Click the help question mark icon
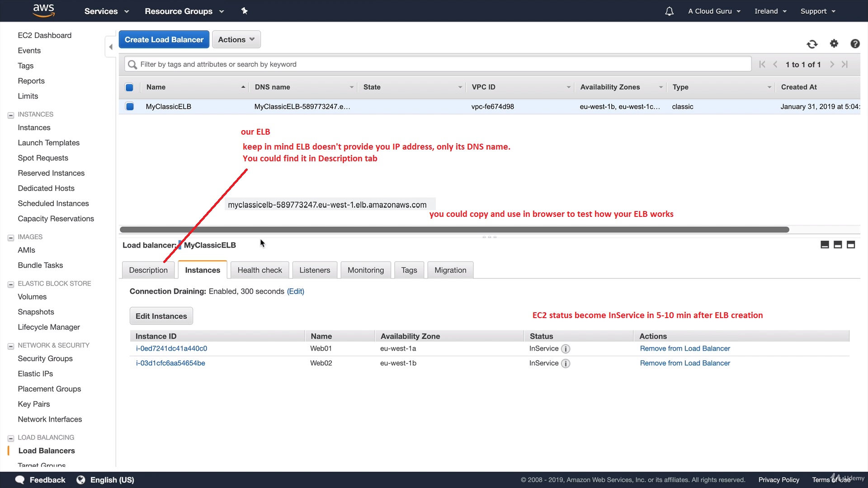Viewport: 868px width, 488px height. coord(855,43)
